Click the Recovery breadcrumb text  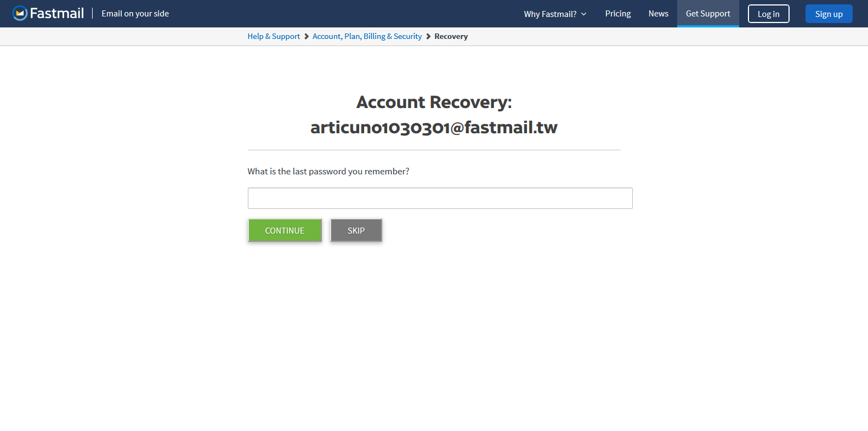coord(451,36)
